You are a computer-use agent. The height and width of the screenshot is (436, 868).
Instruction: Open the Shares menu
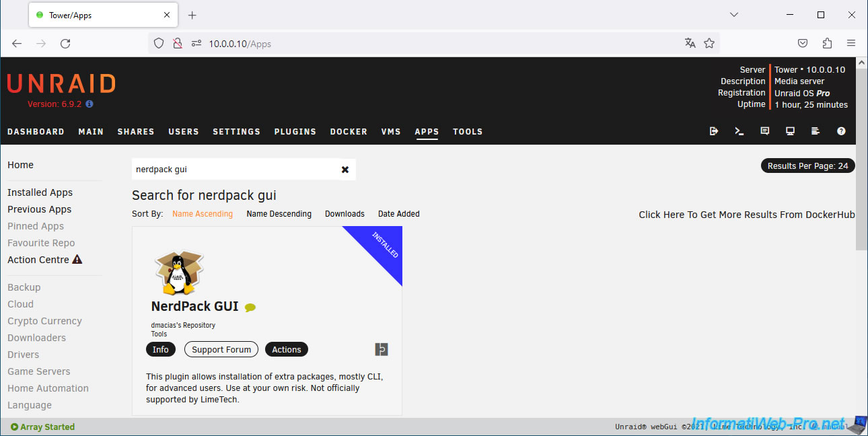click(x=136, y=132)
